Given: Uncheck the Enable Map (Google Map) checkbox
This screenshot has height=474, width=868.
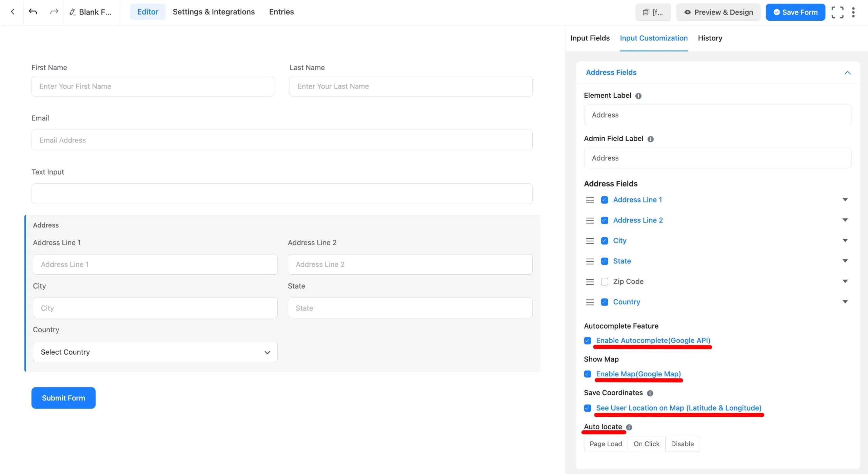Looking at the screenshot, I should [588, 374].
